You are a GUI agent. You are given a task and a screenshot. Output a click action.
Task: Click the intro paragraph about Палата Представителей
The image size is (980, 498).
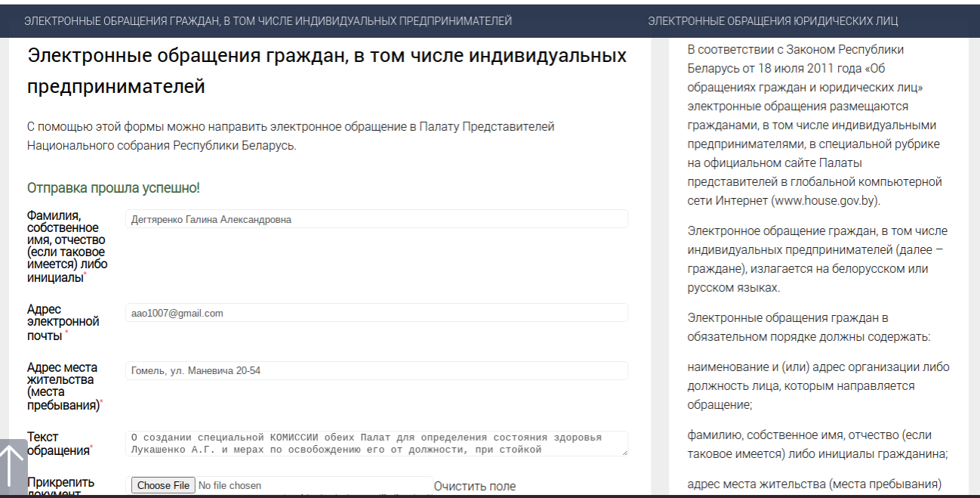click(x=291, y=136)
